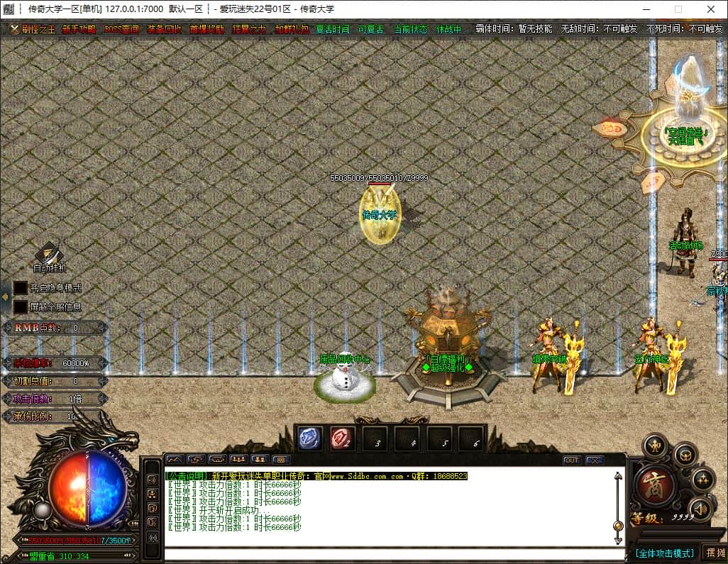Click the fourth chat toolbar group icon
This screenshot has height=564, width=728.
[238, 460]
